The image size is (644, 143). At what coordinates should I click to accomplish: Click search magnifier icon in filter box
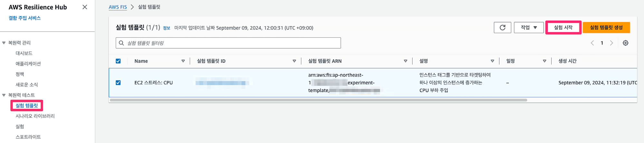[121, 43]
